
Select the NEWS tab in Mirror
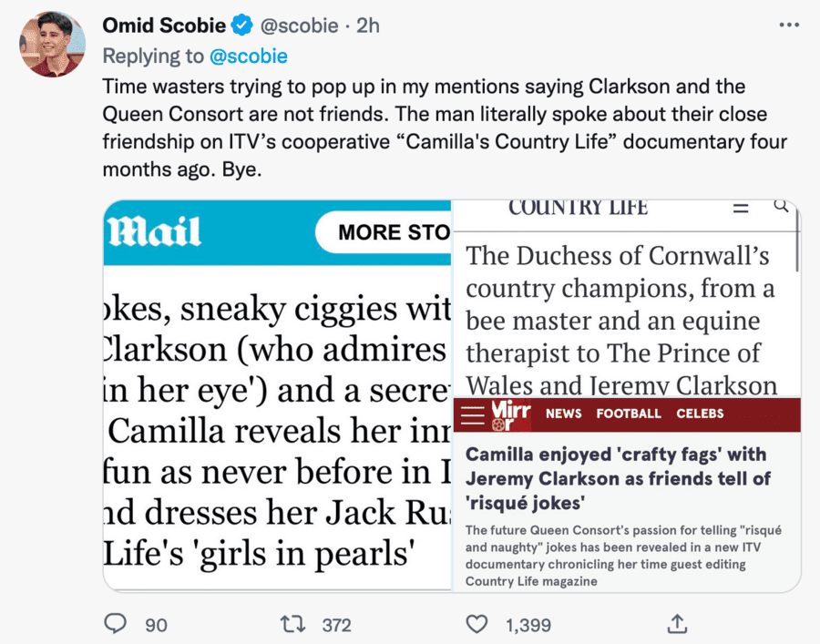(x=563, y=414)
